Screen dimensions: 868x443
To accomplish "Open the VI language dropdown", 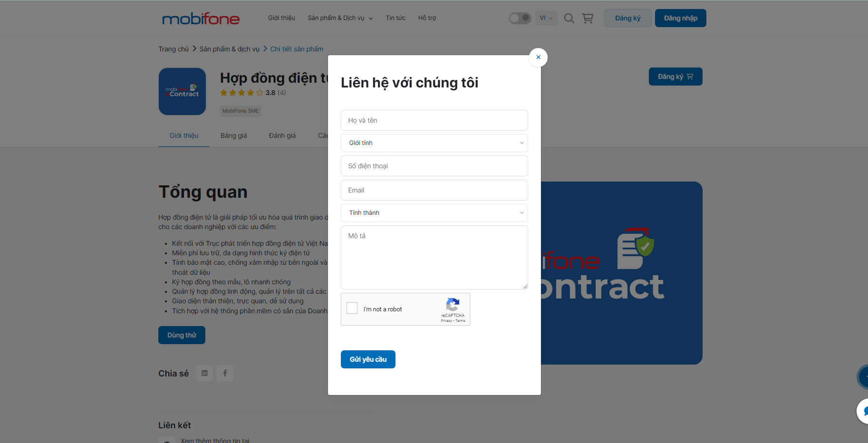I will click(546, 18).
